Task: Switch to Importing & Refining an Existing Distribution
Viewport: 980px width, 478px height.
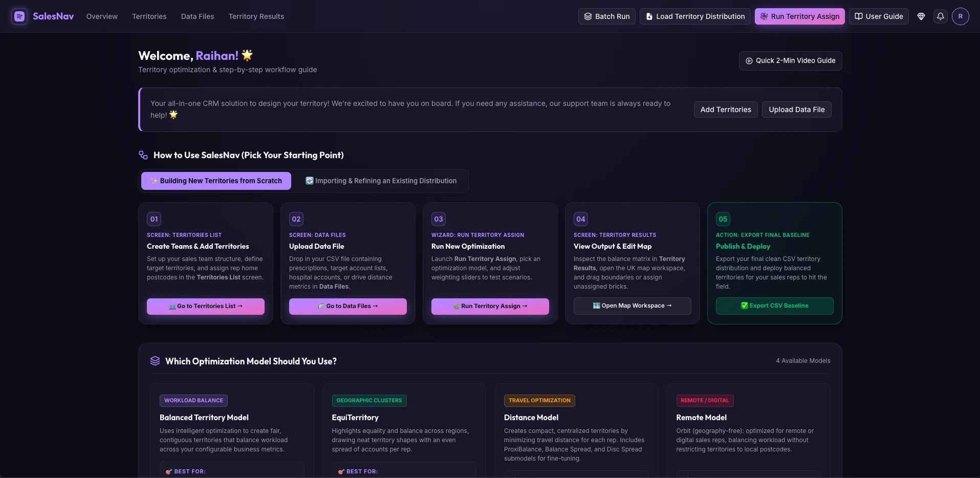Action: click(381, 181)
